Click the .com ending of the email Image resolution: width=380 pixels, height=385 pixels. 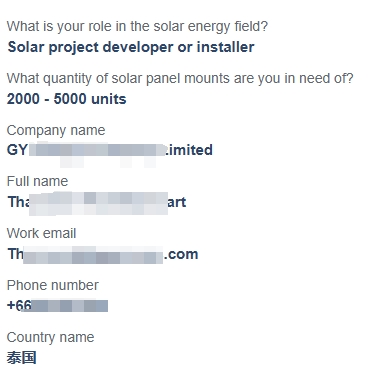click(181, 255)
